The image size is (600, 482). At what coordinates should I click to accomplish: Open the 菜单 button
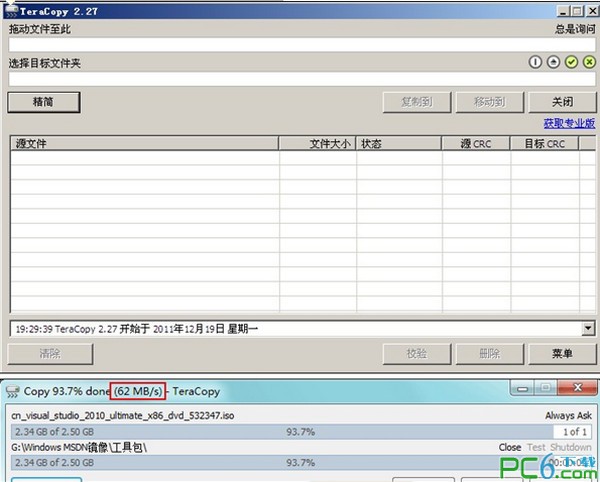(x=562, y=354)
